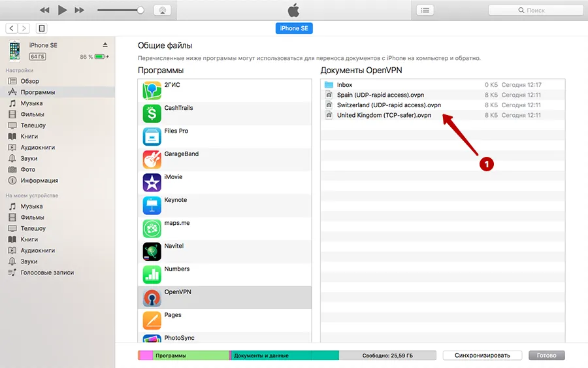Click the Готово button
This screenshot has width=588, height=368.
(x=546, y=355)
